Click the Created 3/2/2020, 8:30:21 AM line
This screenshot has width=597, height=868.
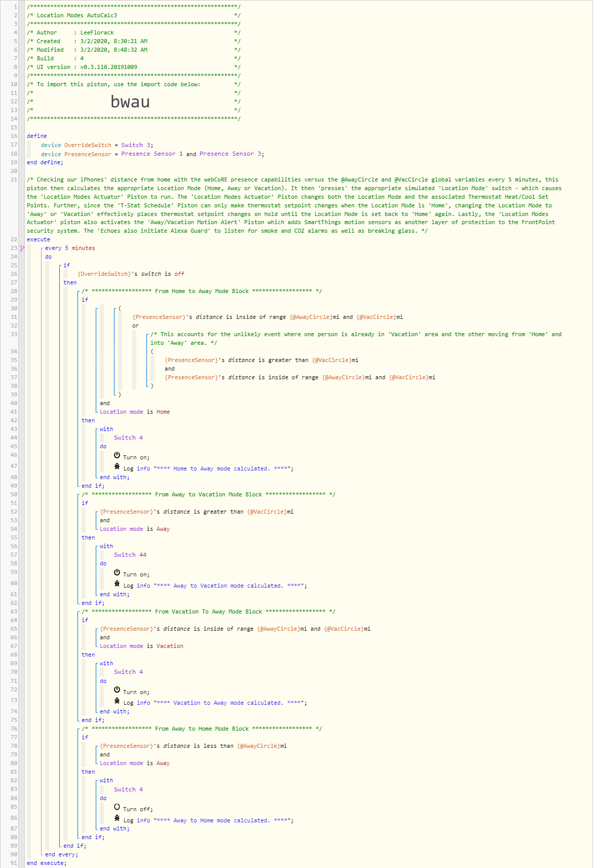(x=134, y=41)
